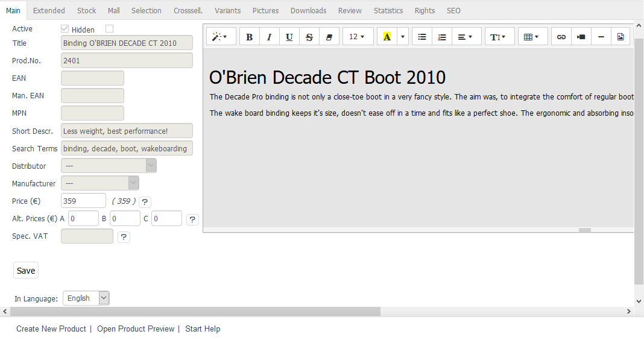Click the Prod.No. field
Screen dimensions: 644x340
pos(127,60)
